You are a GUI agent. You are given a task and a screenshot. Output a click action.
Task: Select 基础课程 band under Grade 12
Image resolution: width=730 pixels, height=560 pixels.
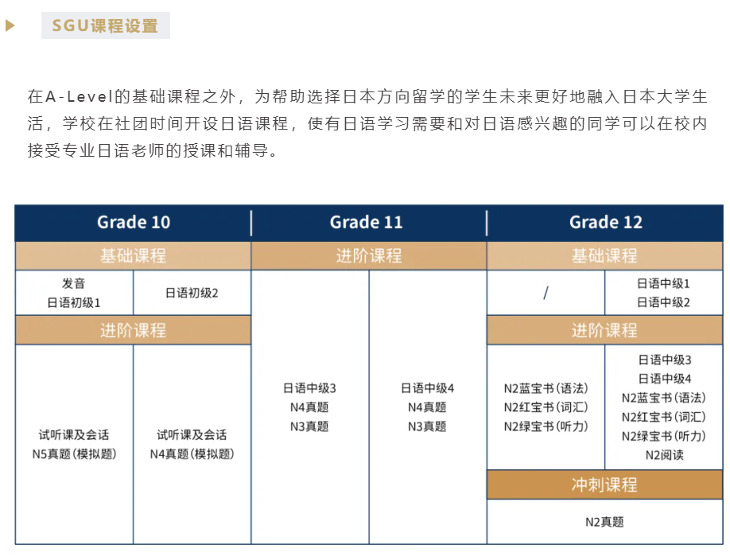(x=604, y=256)
